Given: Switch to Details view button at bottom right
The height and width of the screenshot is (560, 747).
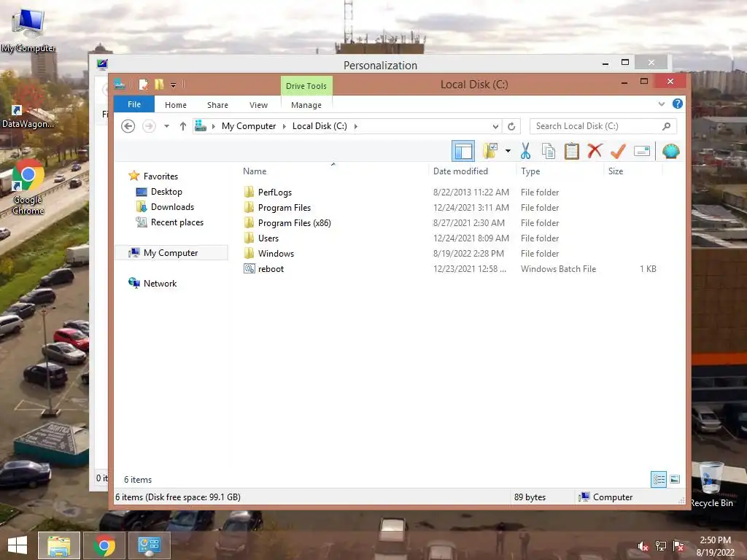Looking at the screenshot, I should [x=659, y=479].
